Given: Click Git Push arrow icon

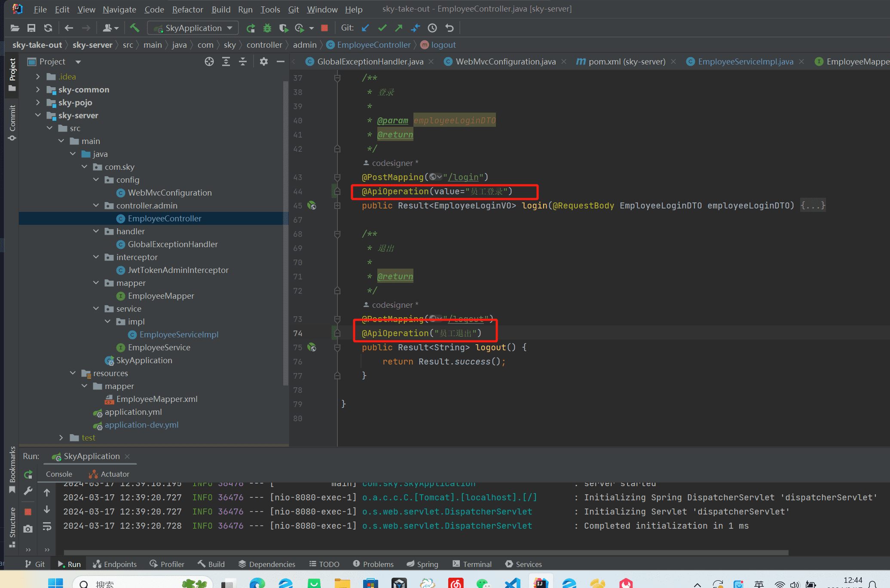Looking at the screenshot, I should point(399,28).
